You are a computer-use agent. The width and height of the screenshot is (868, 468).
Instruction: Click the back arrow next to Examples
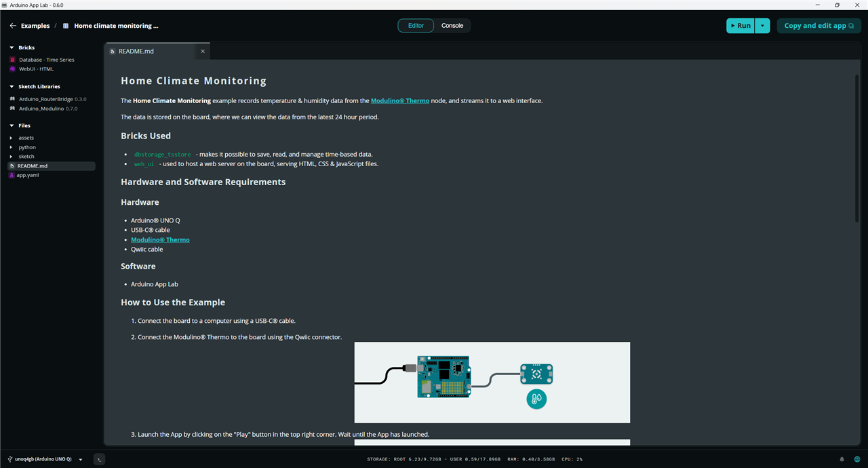(x=13, y=26)
